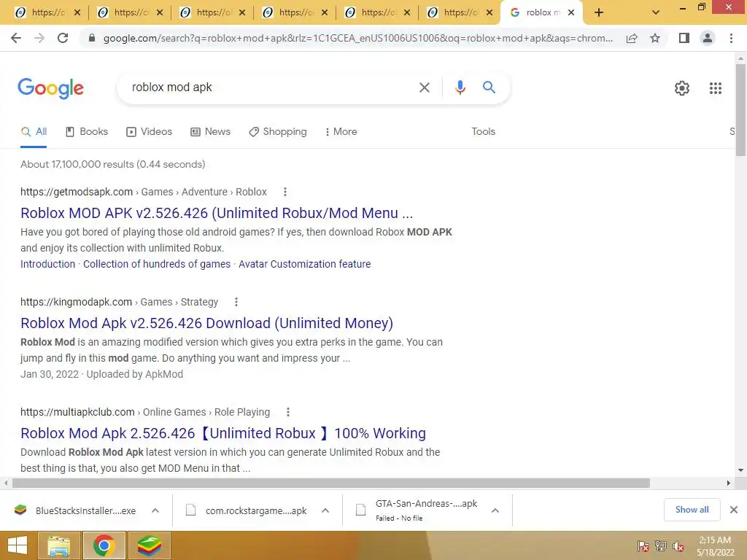This screenshot has width=747, height=560.
Task: Click the horizontal scrollbar right arrow
Action: tap(729, 483)
